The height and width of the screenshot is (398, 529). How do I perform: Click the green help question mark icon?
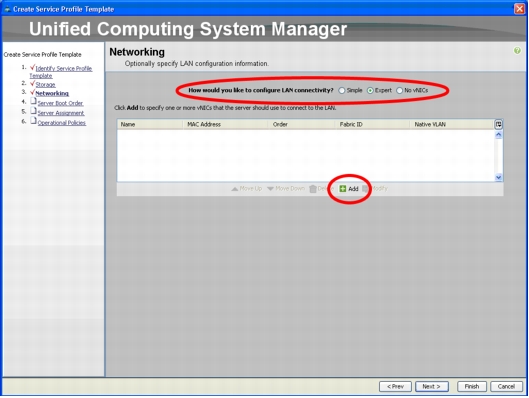517,51
